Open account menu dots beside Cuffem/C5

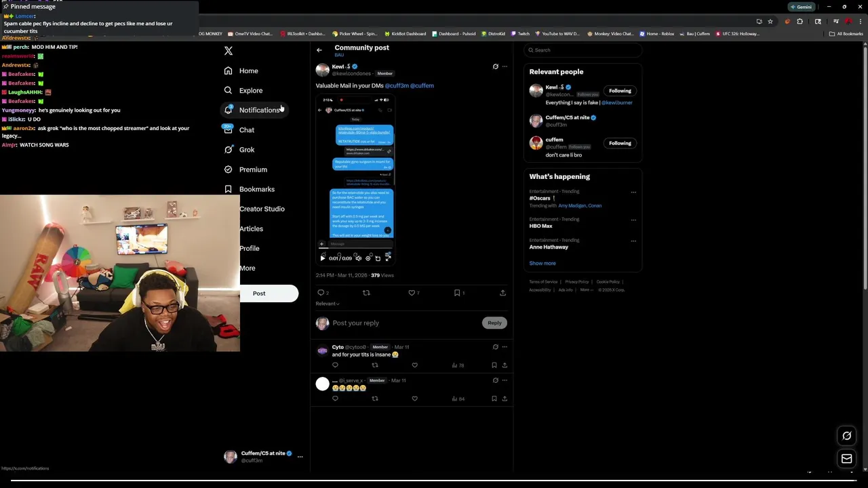300,457
